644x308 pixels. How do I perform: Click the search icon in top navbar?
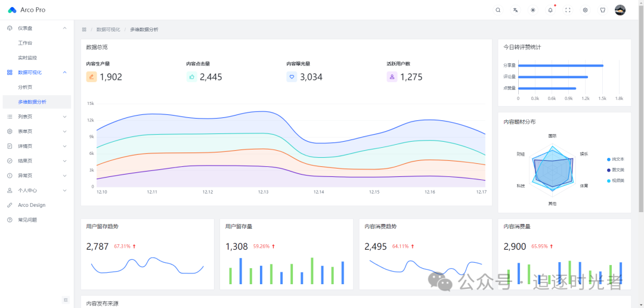tap(499, 10)
